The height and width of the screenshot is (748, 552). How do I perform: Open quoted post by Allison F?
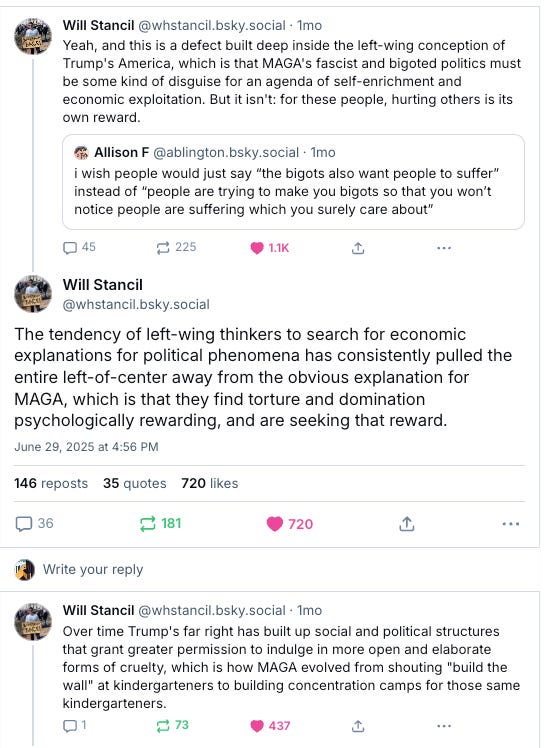(x=293, y=182)
